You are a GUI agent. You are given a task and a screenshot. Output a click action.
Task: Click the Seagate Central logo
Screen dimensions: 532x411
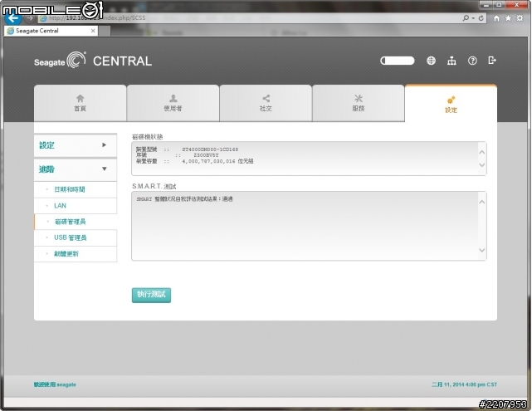click(93, 61)
